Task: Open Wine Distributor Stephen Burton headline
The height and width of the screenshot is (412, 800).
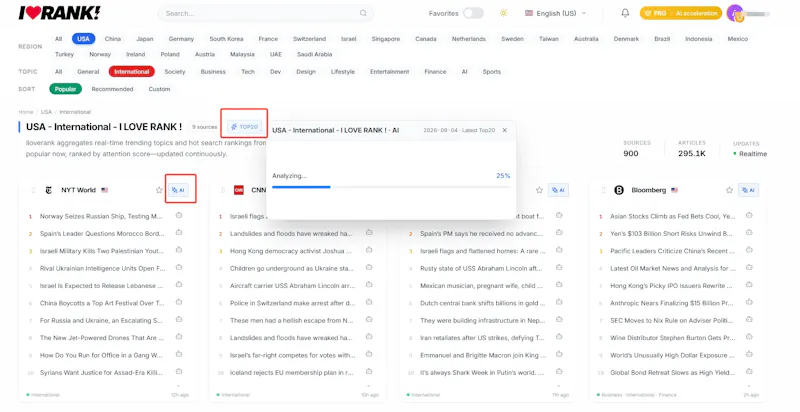Action: pos(672,338)
